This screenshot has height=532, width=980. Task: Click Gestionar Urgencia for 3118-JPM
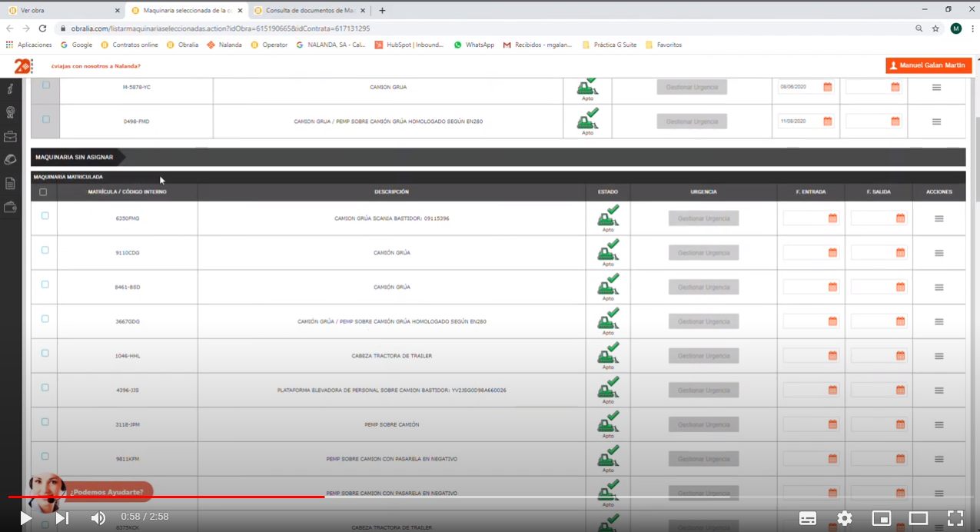coord(703,425)
